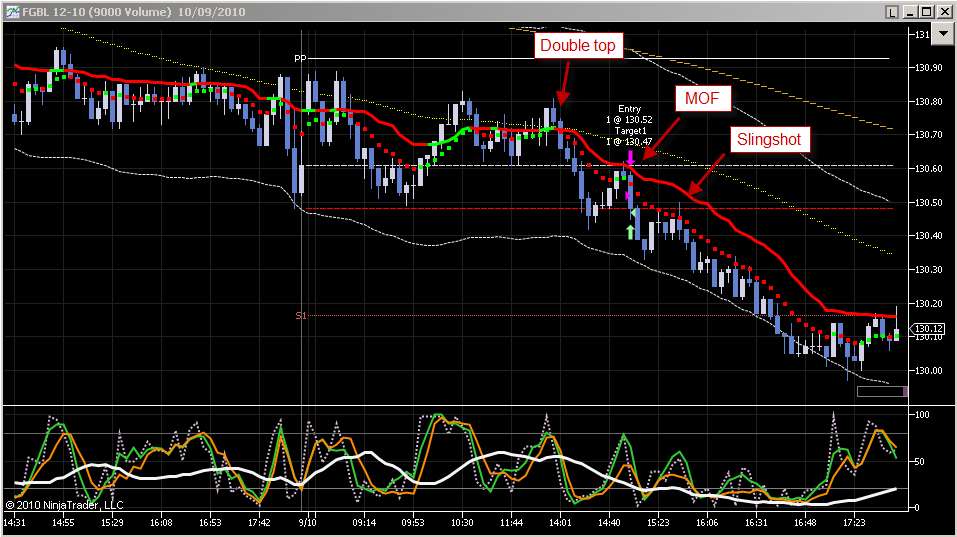This screenshot has width=957, height=537.
Task: Click the 0 level on indicator axis
Action: (x=917, y=507)
